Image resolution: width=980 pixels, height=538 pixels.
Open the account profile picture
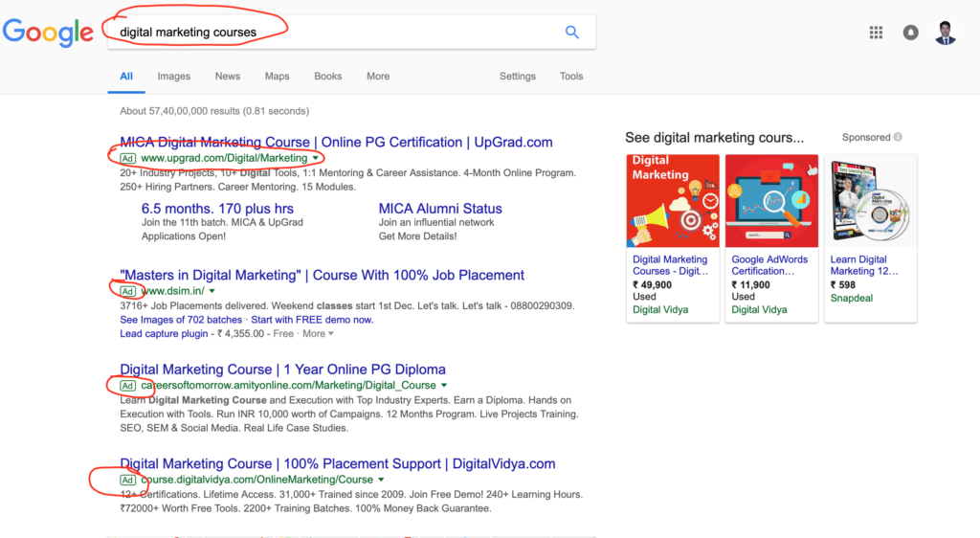946,33
